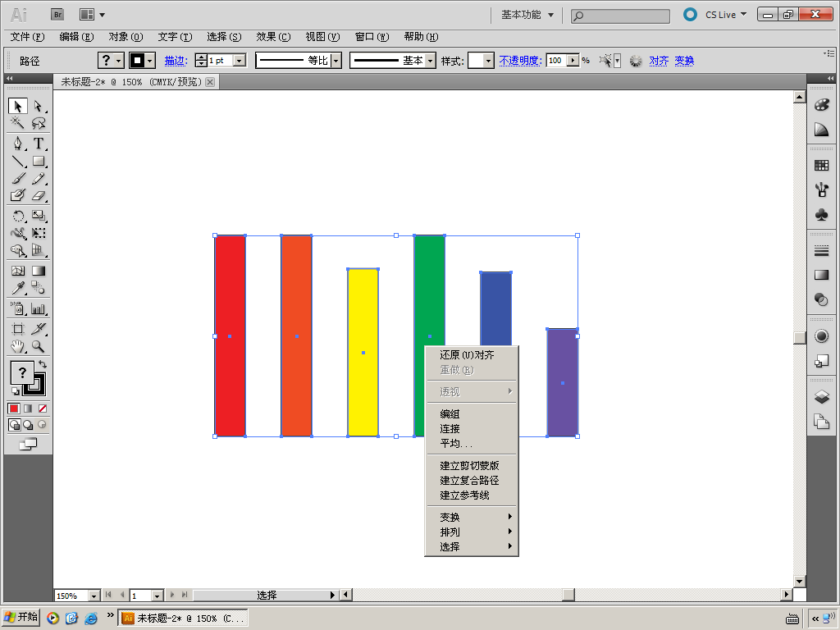Choose the Free Transform tool

(38, 233)
